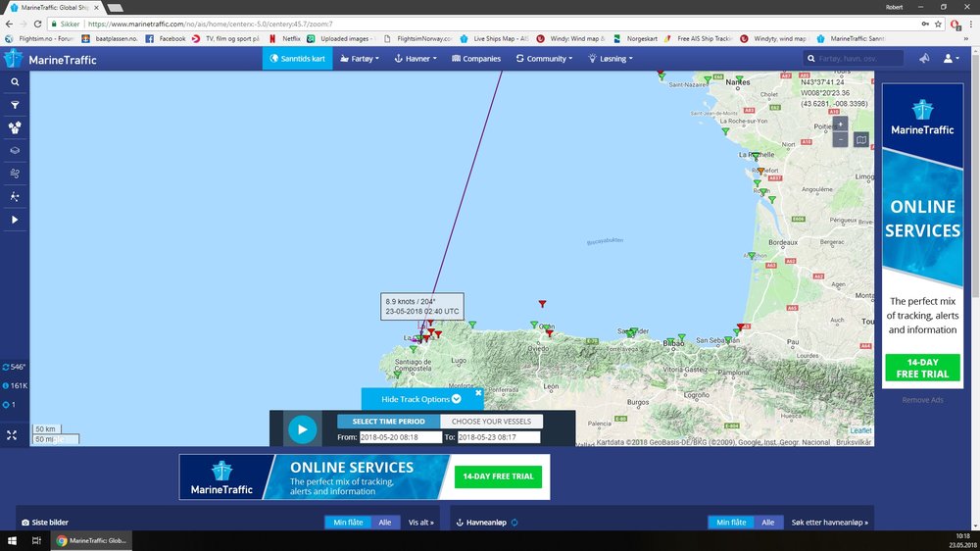Viewport: 980px width, 551px height.
Task: Bookmark this page with star icon
Action: click(x=938, y=24)
